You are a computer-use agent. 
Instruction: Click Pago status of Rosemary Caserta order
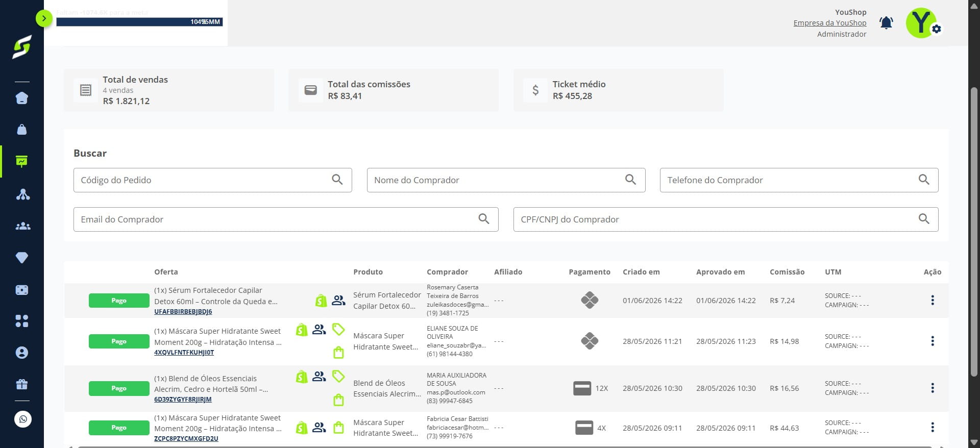click(119, 301)
